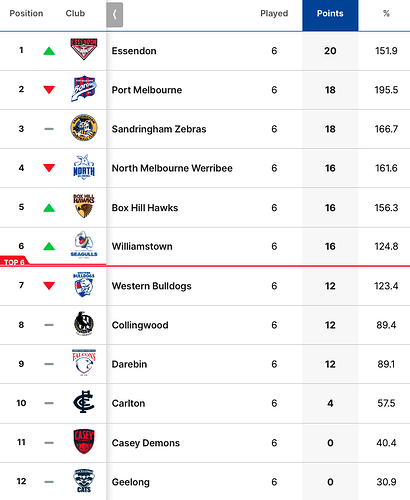Select the Western Bulldogs logo
This screenshot has height=500, width=410.
[x=84, y=285]
